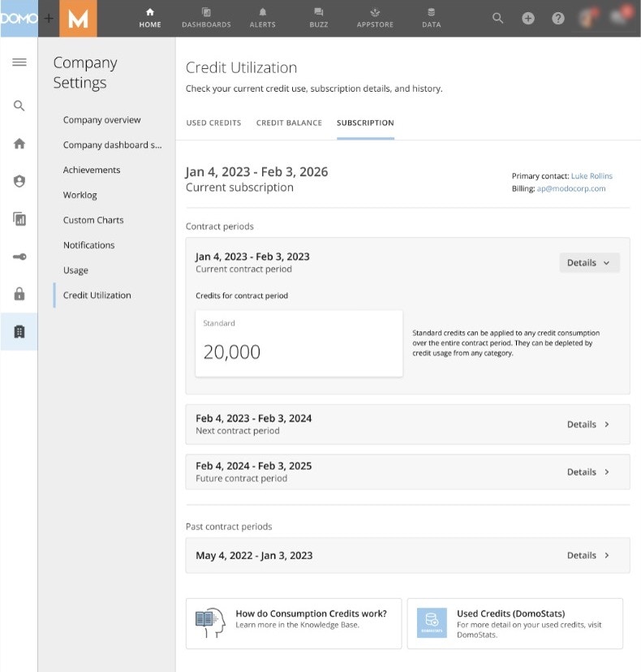This screenshot has width=641, height=672.
Task: Expand Details for May 4, 2022 - Jan 3, 2023
Action: (x=588, y=555)
